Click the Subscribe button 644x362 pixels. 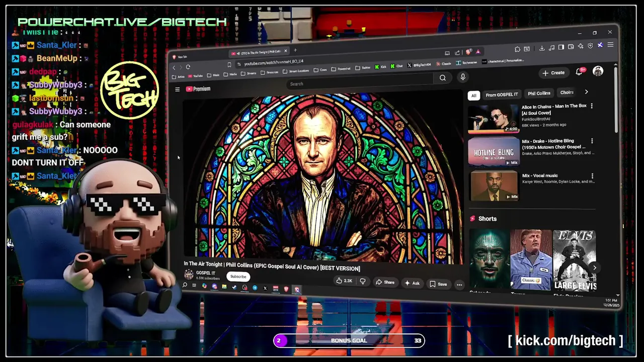[x=238, y=277]
